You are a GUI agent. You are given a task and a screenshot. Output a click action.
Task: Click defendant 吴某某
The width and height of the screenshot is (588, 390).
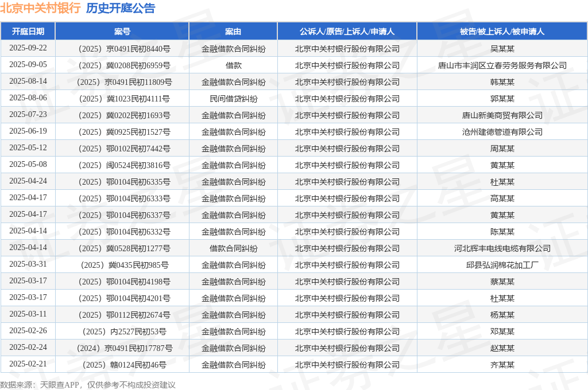click(x=502, y=49)
